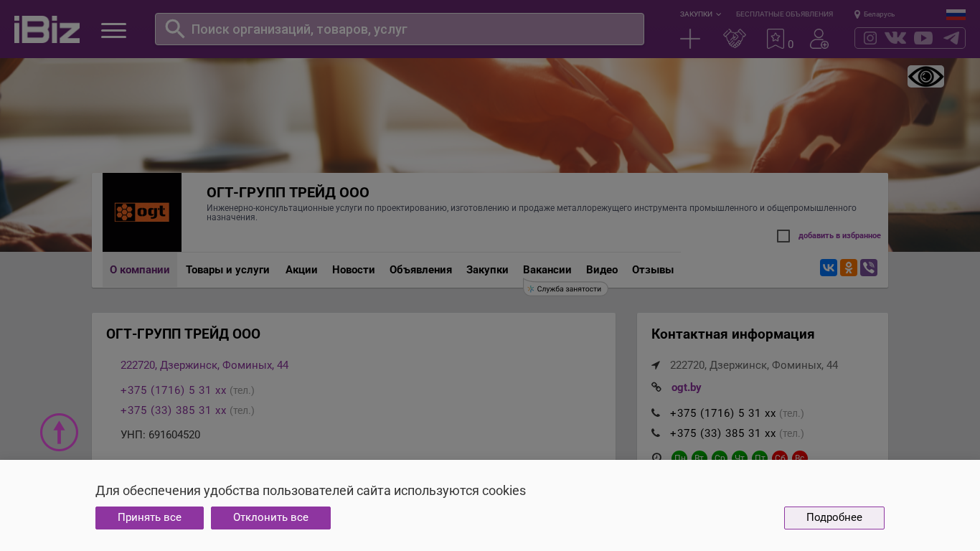Click purple +375 (33) 385 31 xx phone link
The width and height of the screenshot is (980, 551).
click(174, 410)
